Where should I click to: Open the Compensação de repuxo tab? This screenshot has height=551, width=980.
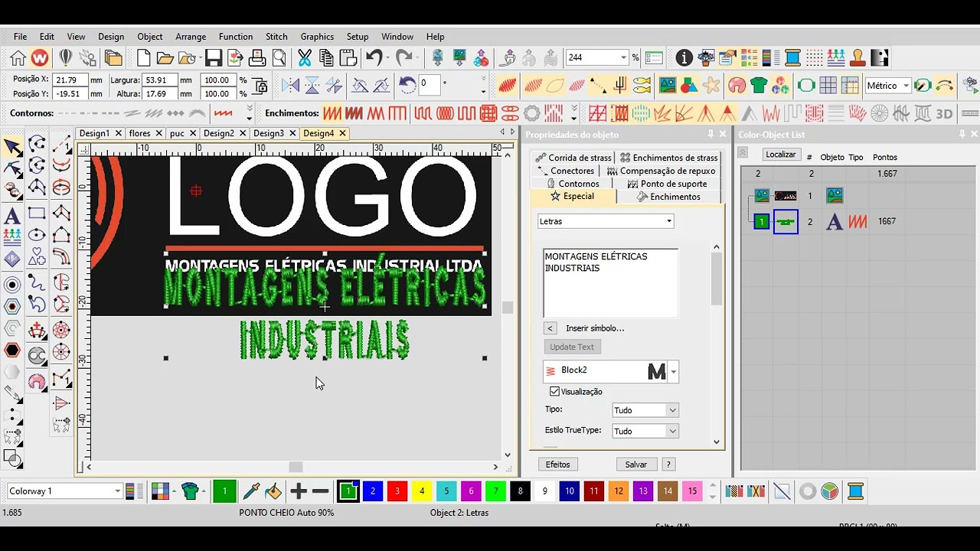pos(661,171)
